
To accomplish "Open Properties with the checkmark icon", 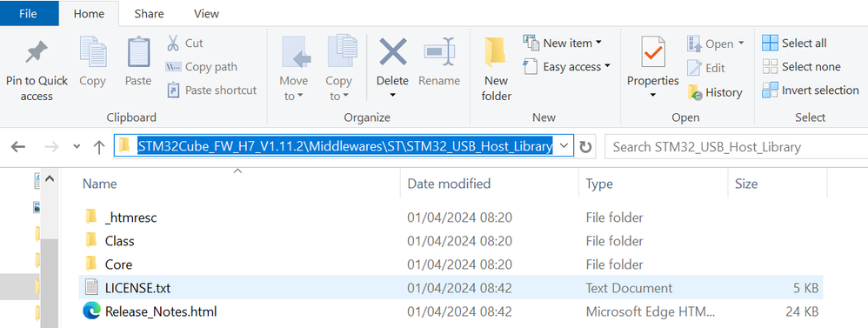I will [652, 52].
